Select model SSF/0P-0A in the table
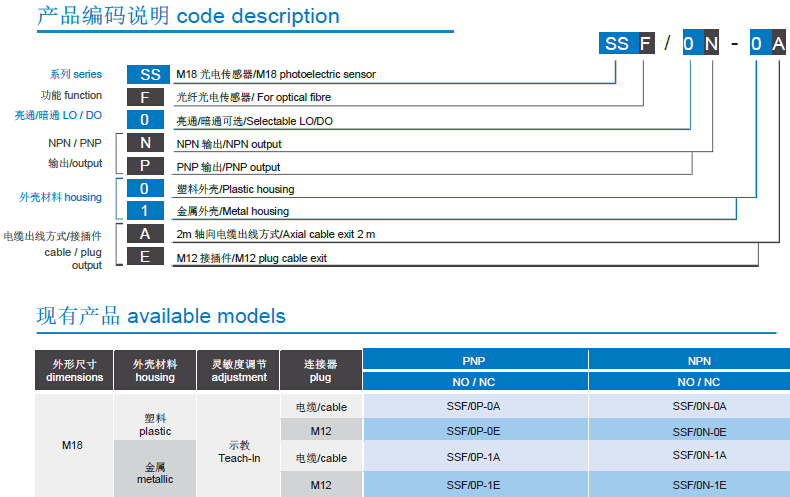The height and width of the screenshot is (497, 790). (x=474, y=406)
